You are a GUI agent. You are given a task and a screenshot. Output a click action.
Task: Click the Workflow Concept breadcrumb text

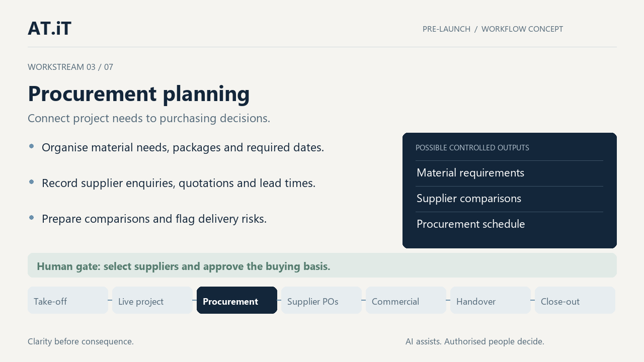pyautogui.click(x=522, y=29)
